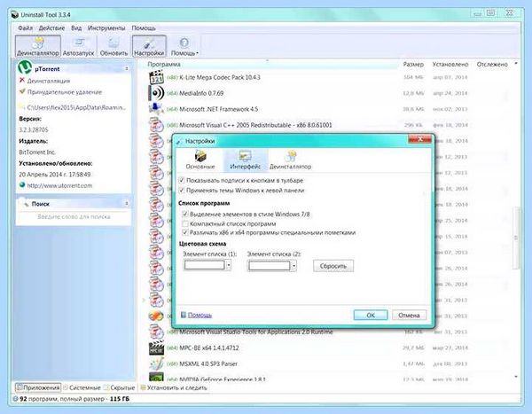Open dropdown arrow of Элемент списка (1)

(229, 265)
